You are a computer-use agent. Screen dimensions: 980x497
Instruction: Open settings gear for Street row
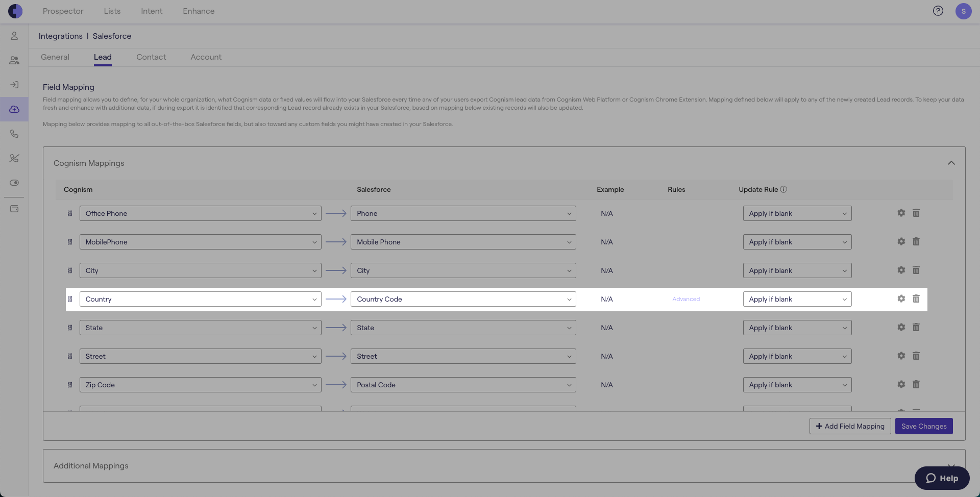(x=901, y=356)
